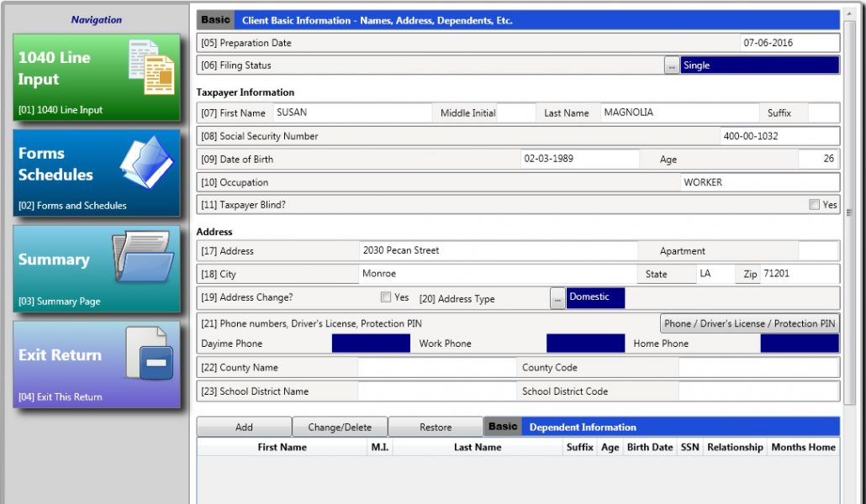The image size is (866, 504).
Task: Open the Address Type selector
Action: [x=557, y=297]
